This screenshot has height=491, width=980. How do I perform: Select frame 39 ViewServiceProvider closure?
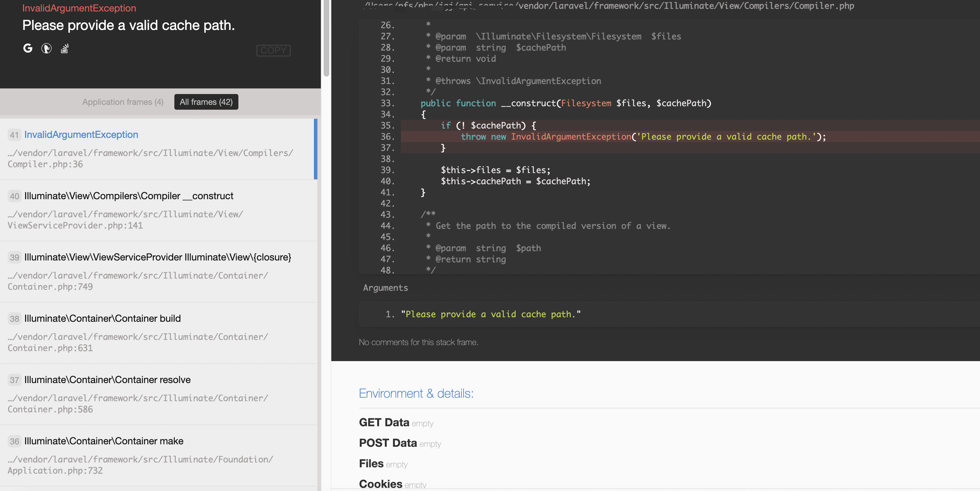click(157, 257)
